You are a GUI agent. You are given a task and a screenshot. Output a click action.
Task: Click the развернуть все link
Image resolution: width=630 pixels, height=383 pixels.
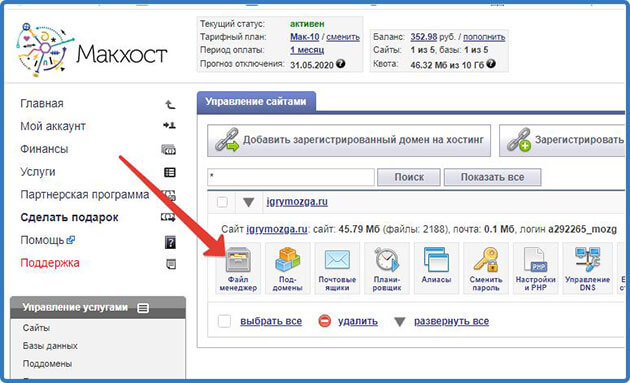coord(452,322)
